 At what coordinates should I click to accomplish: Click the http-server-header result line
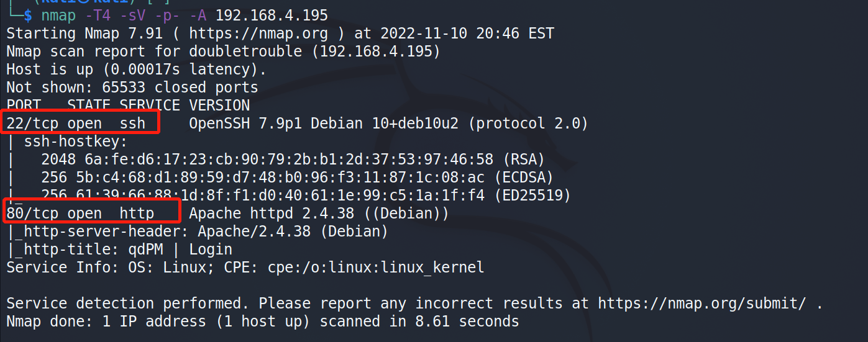198,232
